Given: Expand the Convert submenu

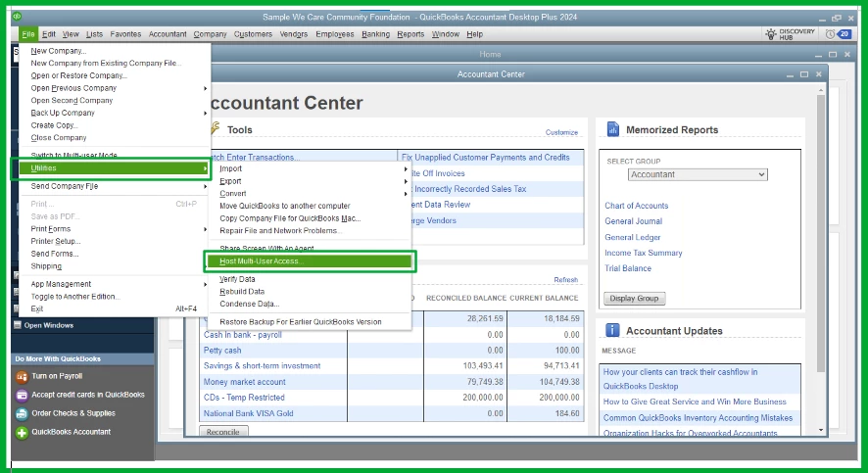Looking at the screenshot, I should tap(310, 194).
